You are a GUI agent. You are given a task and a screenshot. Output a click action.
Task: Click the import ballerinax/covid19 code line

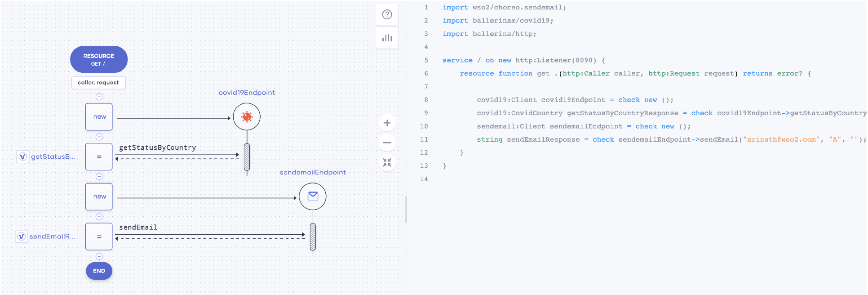498,21
